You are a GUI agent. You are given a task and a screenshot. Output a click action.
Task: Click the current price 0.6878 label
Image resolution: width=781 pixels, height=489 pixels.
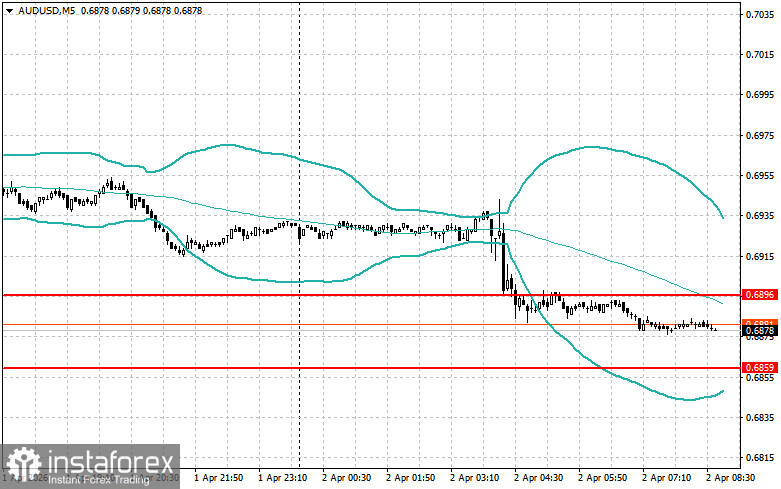click(x=760, y=330)
